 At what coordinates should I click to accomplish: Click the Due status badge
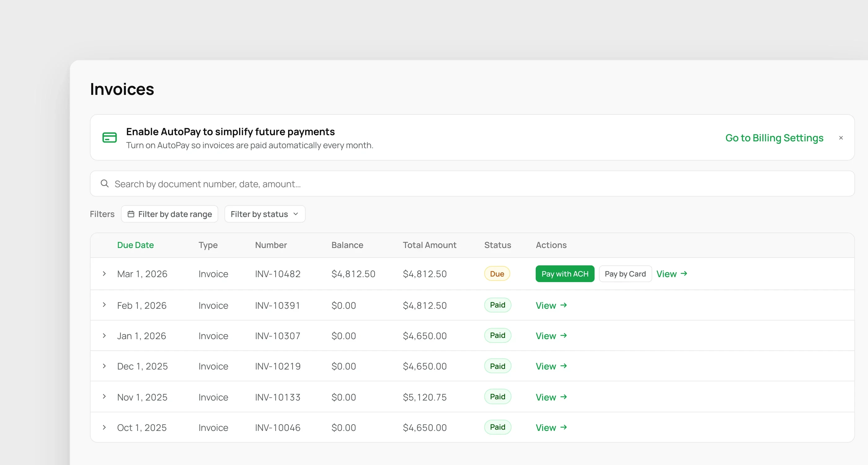(497, 274)
